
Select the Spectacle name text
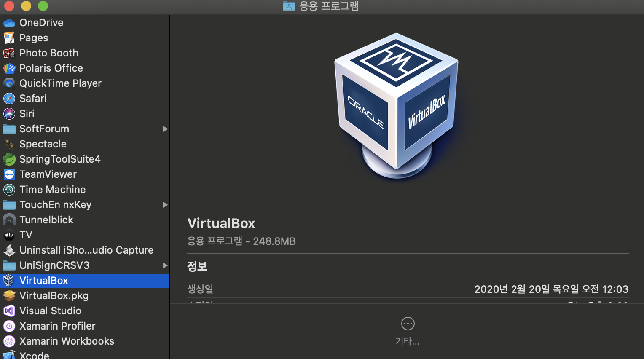(x=43, y=144)
